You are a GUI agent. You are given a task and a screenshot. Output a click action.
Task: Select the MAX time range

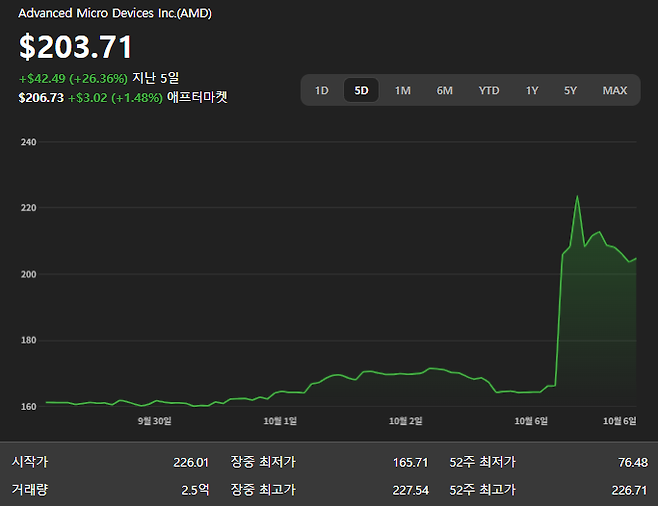(x=614, y=90)
